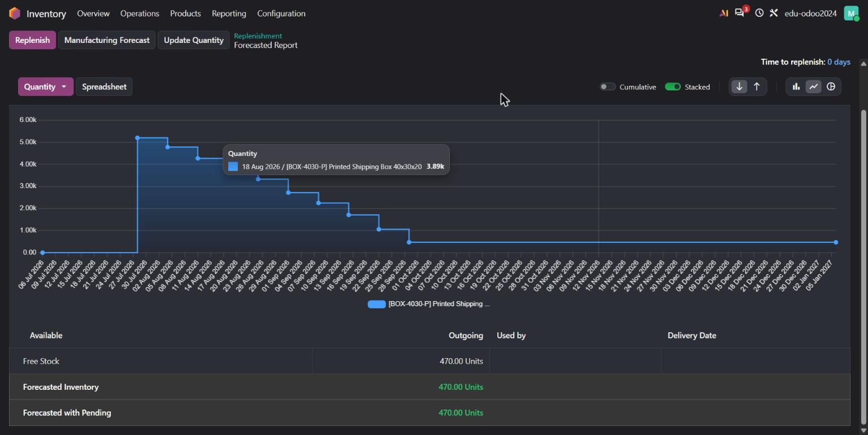
Task: Open the developer tools wrench icon
Action: pyautogui.click(x=774, y=13)
